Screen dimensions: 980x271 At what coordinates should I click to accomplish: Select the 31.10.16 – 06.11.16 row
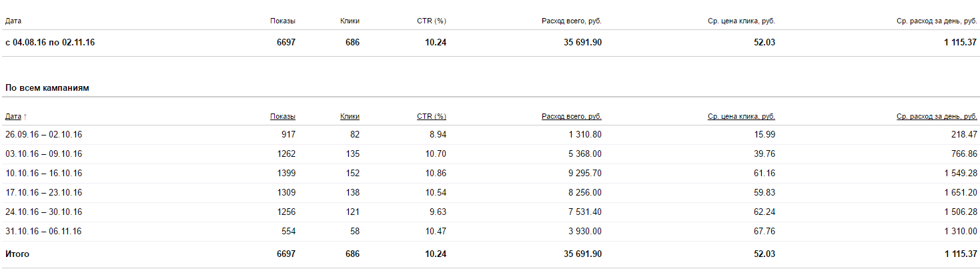pos(490,232)
